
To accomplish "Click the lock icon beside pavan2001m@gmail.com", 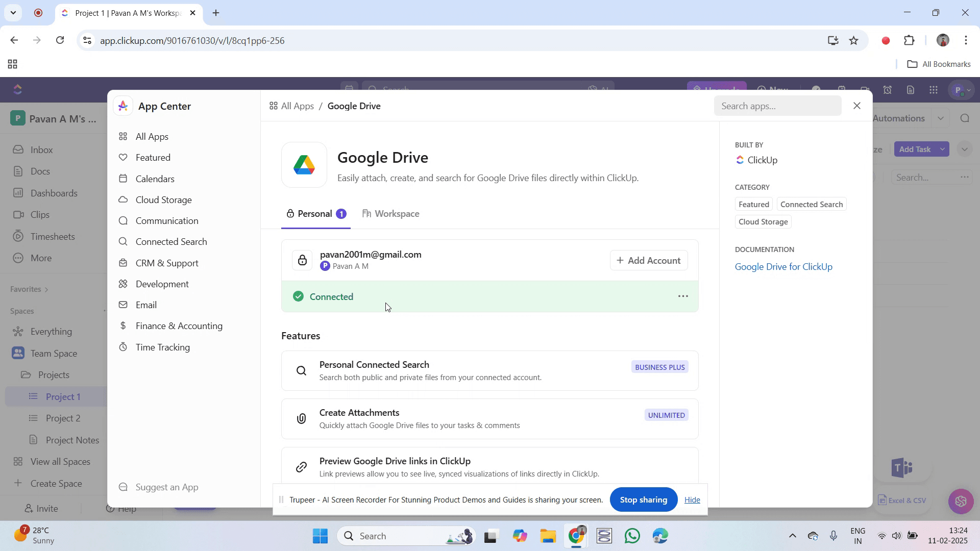I will [x=302, y=260].
